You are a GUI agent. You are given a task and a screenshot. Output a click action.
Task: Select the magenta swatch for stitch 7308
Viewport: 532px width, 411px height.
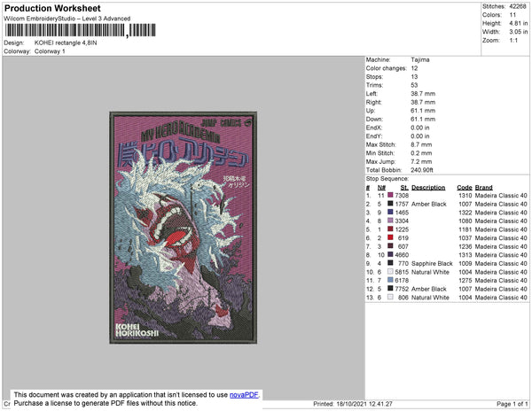tap(390, 195)
